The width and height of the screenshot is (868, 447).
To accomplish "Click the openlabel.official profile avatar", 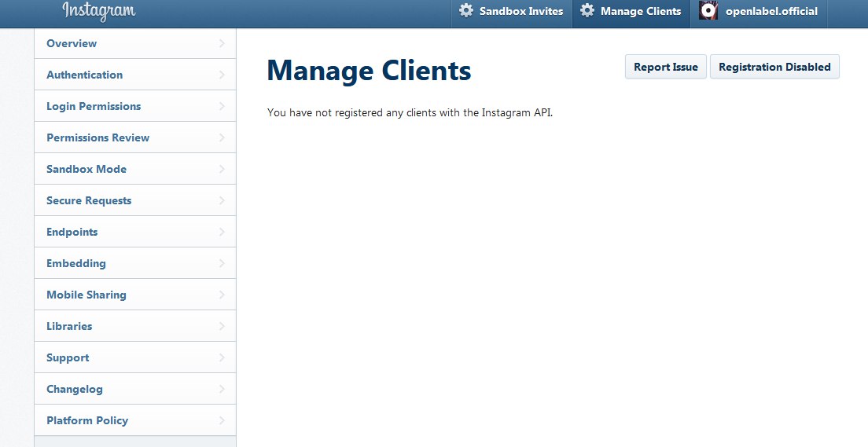I will tap(708, 10).
